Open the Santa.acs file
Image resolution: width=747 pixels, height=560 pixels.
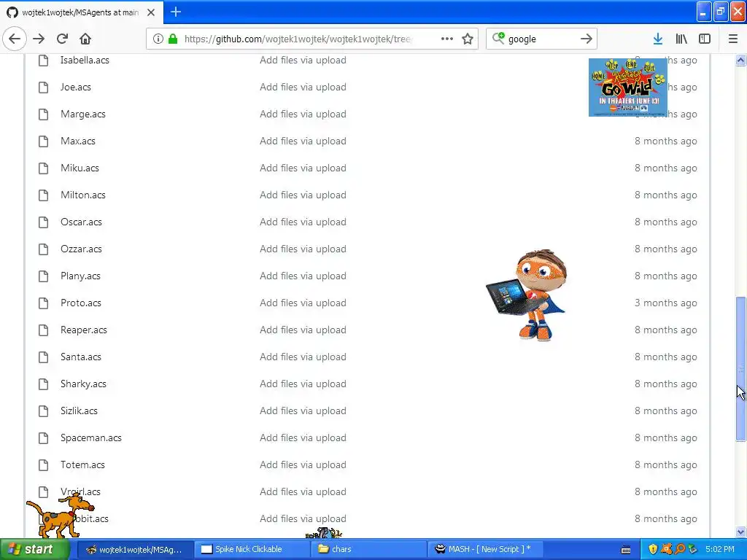click(80, 357)
